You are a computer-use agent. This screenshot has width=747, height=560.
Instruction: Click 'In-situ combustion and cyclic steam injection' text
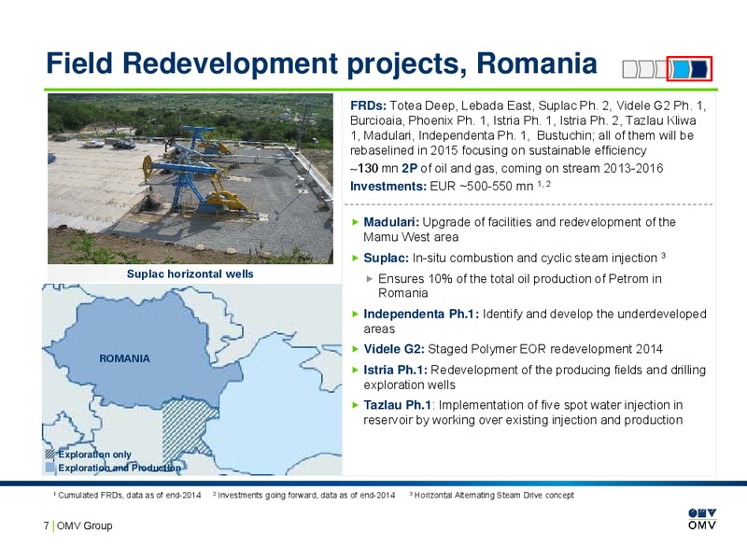pos(534,259)
